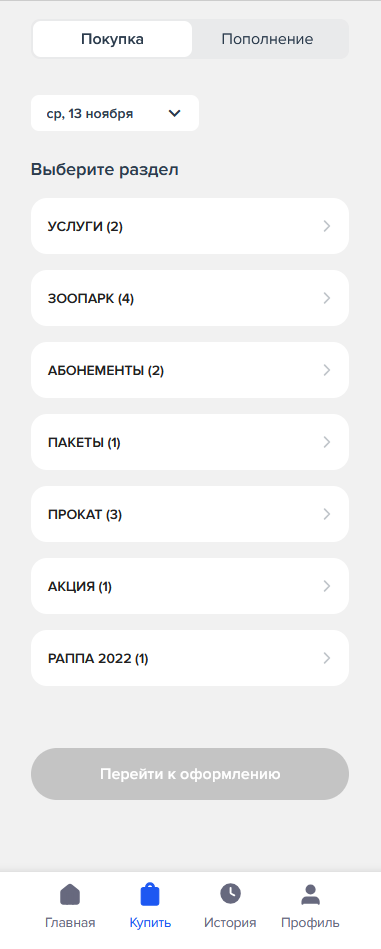Tap the Купить shopping bag icon
Viewport: 381px width, 949px height.
[x=150, y=894]
